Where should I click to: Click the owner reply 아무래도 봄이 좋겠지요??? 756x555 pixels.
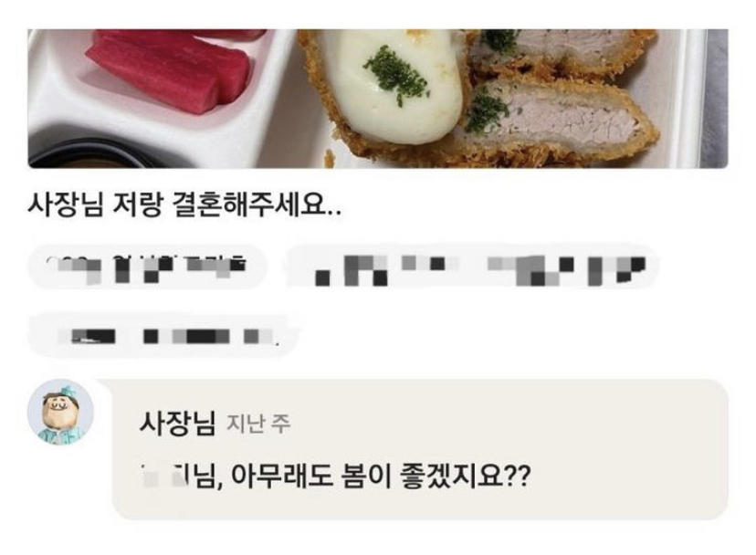click(381, 476)
